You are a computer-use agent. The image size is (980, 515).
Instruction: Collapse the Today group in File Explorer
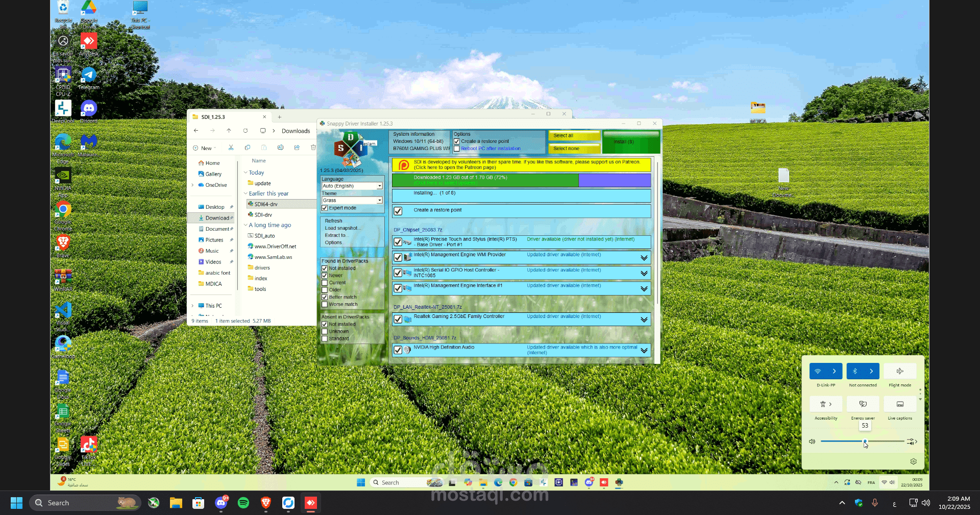point(246,173)
